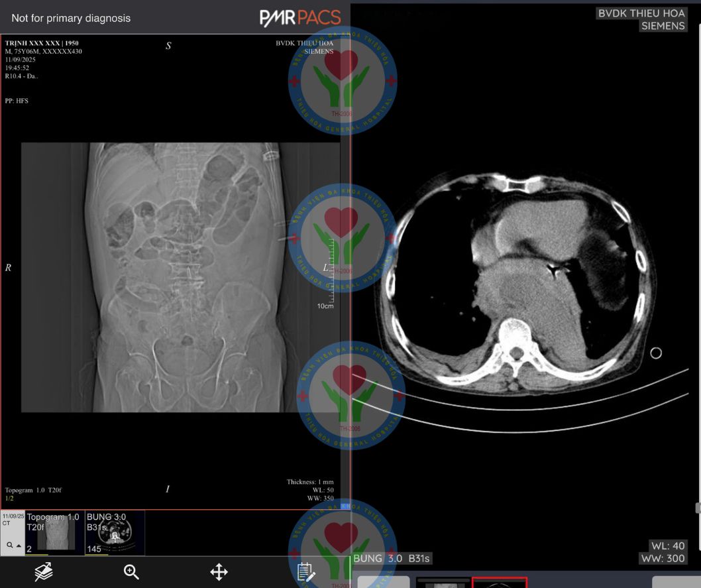The width and height of the screenshot is (701, 588).
Task: Click the 'BVDK THIEU HOA' label on axial view
Action: pos(641,13)
